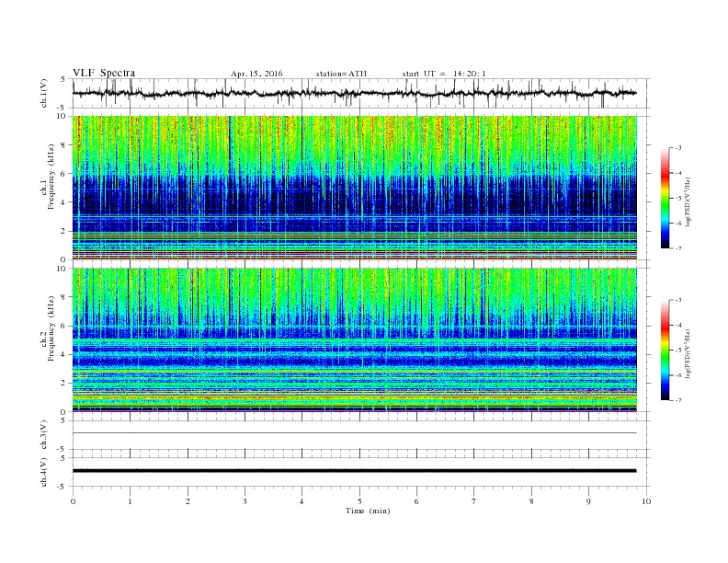Select the date text "Apr. 15, 2016"
Viewport: 728px width, 563px height.
click(x=256, y=74)
